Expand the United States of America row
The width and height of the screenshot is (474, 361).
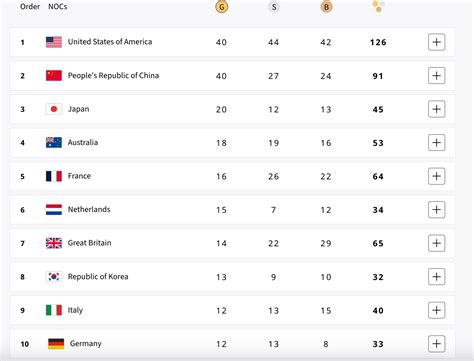click(x=437, y=42)
